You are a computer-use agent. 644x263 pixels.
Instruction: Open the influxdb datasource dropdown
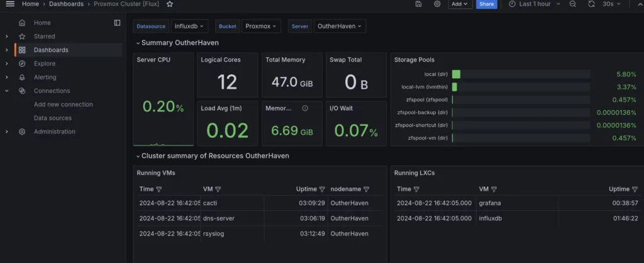[190, 26]
